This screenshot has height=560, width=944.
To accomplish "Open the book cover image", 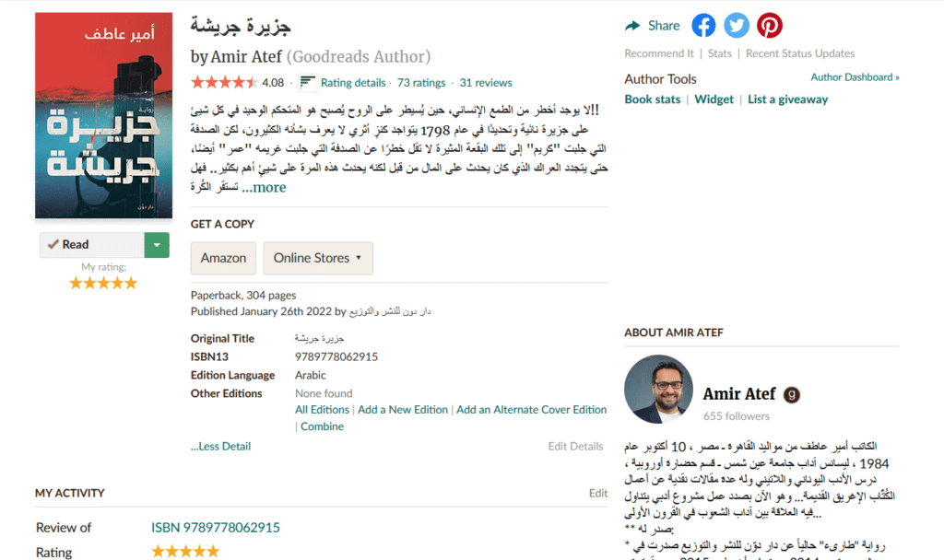I will click(103, 115).
